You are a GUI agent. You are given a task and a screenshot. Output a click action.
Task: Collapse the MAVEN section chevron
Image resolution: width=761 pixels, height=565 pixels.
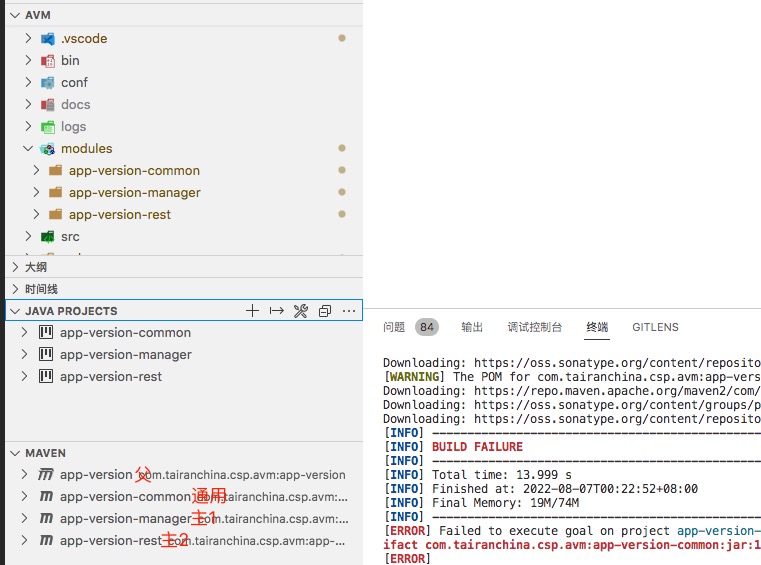coord(15,453)
